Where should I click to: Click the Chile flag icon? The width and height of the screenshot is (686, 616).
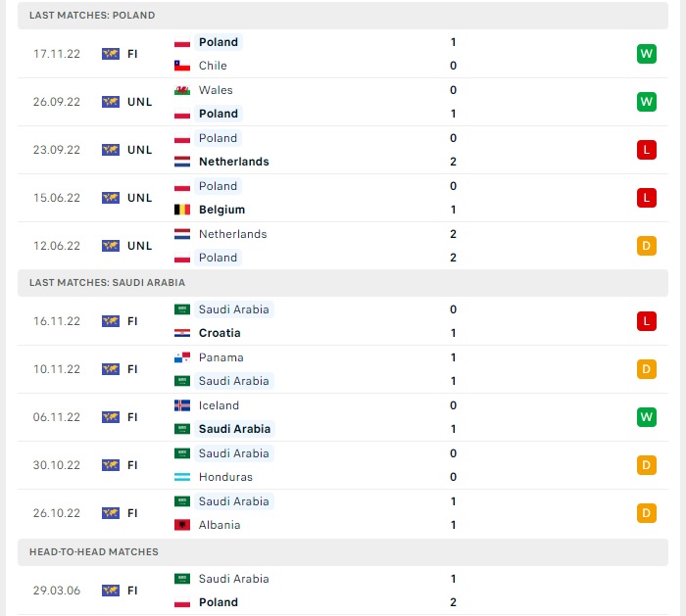pos(182,66)
